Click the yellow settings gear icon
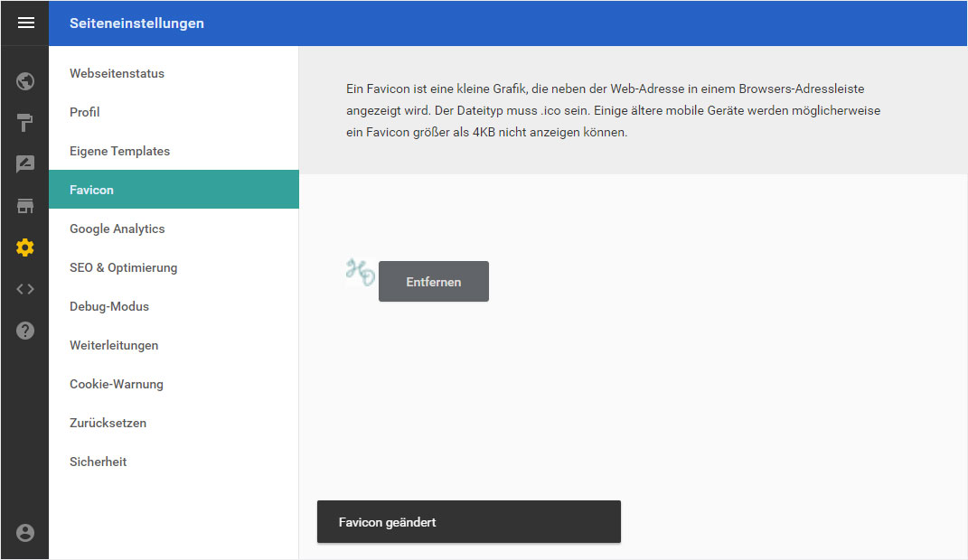The height and width of the screenshot is (560, 968). pos(25,247)
